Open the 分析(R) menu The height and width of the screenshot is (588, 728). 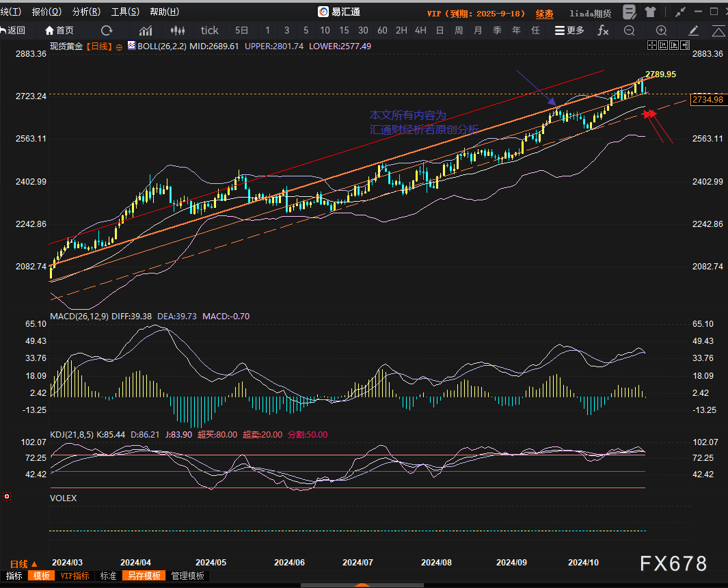pos(86,12)
